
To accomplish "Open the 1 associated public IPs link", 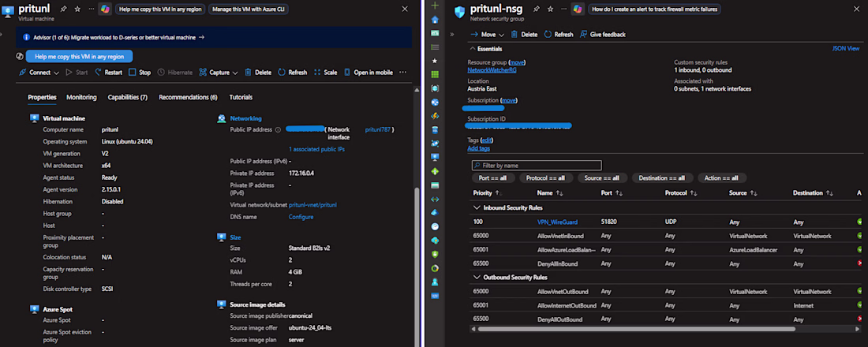I will 317,149.
